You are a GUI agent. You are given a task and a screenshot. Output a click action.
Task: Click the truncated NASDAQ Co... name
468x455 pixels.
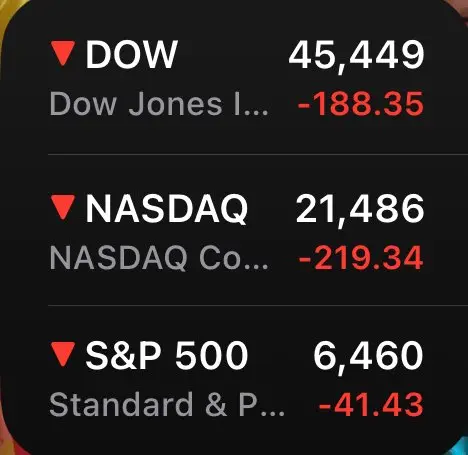159,258
